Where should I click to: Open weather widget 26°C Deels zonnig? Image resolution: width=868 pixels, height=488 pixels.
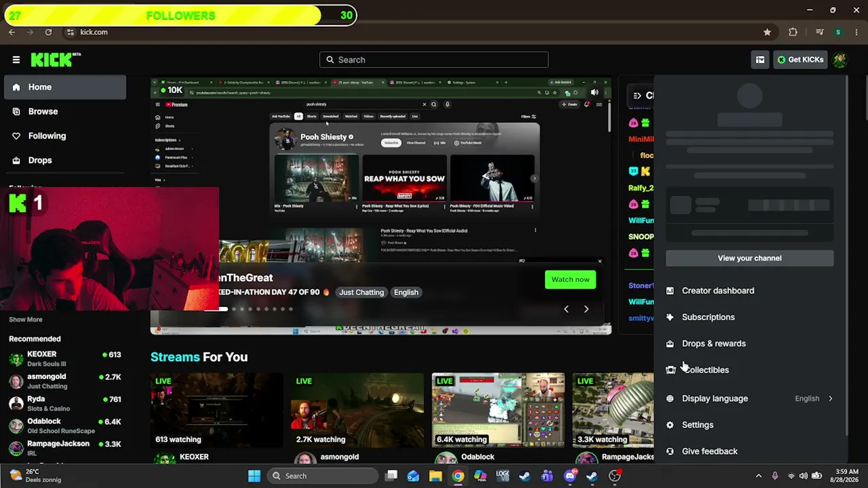click(x=35, y=476)
